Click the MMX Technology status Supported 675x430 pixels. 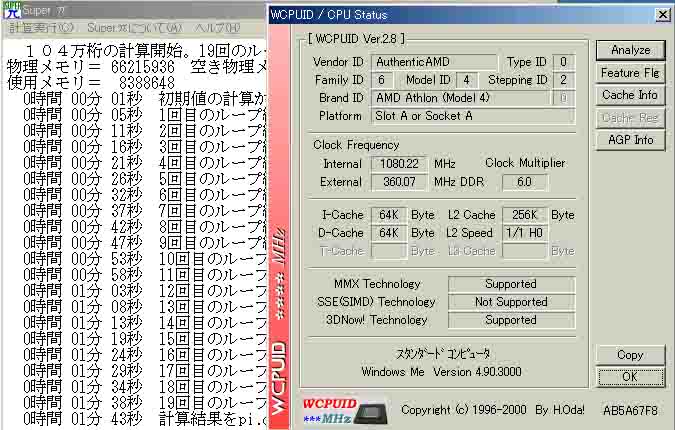click(x=511, y=284)
